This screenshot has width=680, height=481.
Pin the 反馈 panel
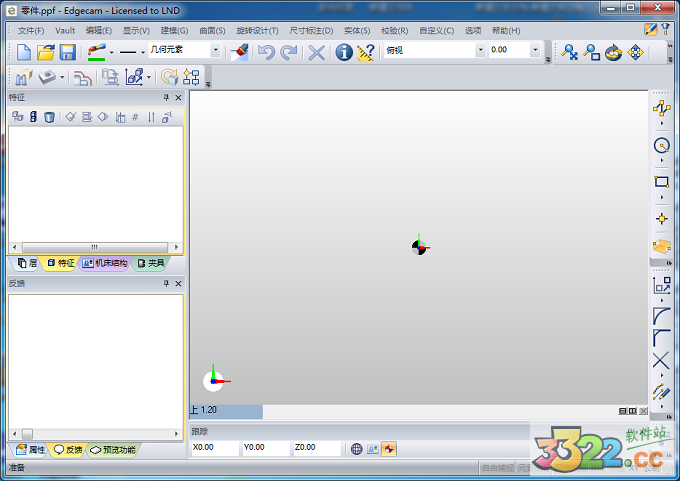[x=166, y=283]
